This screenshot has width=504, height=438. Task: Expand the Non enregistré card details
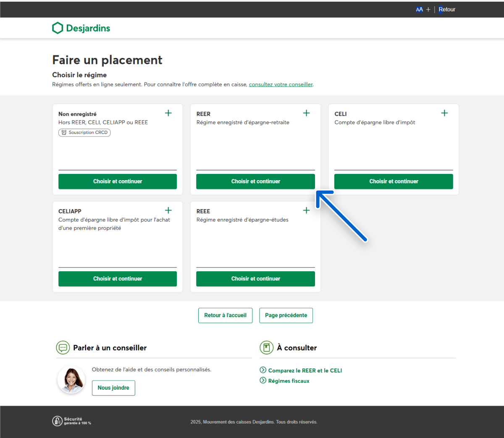pos(168,113)
